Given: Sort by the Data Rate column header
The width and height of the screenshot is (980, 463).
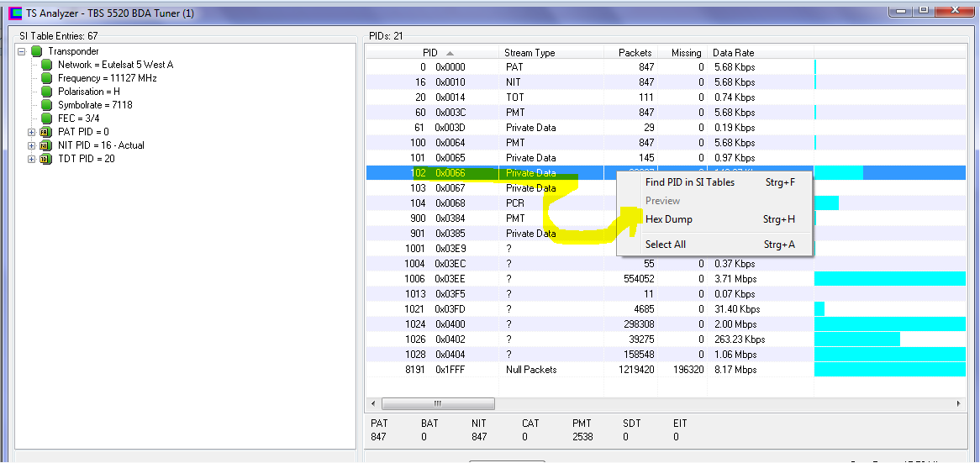Looking at the screenshot, I should (x=733, y=53).
